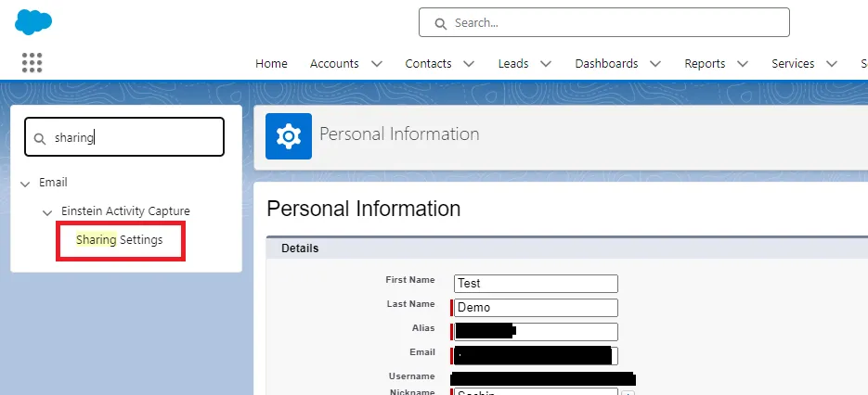
Task: Open the App Launcher grid icon
Action: 32,63
